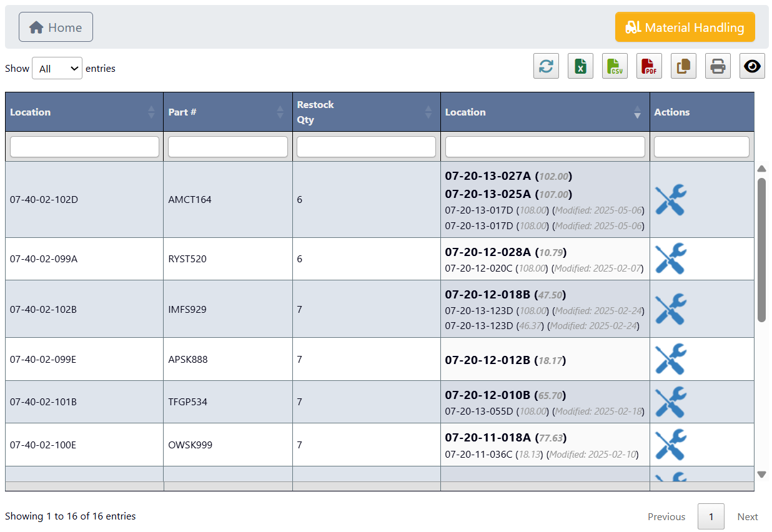Go to the Home page
The width and height of the screenshot is (772, 532).
click(x=56, y=27)
